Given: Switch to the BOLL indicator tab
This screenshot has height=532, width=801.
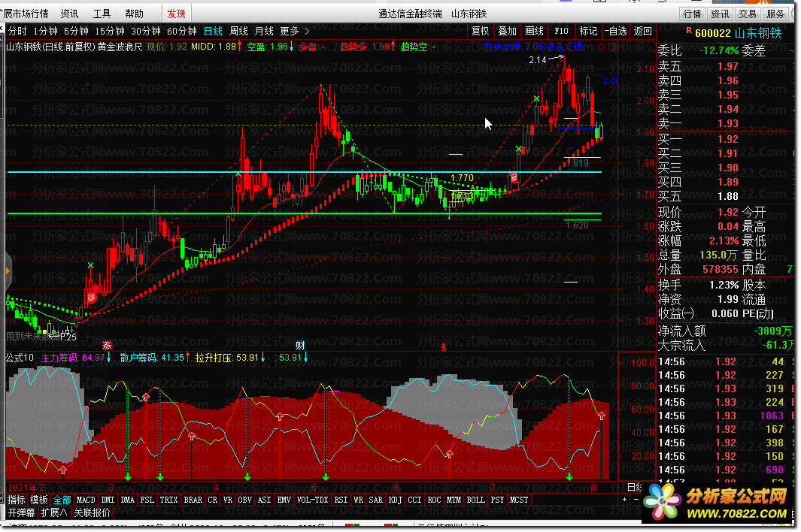Looking at the screenshot, I should point(475,500).
